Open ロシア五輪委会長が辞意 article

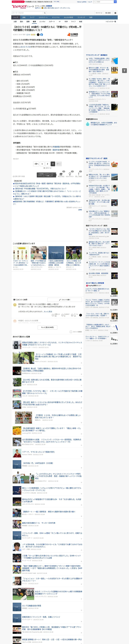click(x=32, y=606)
